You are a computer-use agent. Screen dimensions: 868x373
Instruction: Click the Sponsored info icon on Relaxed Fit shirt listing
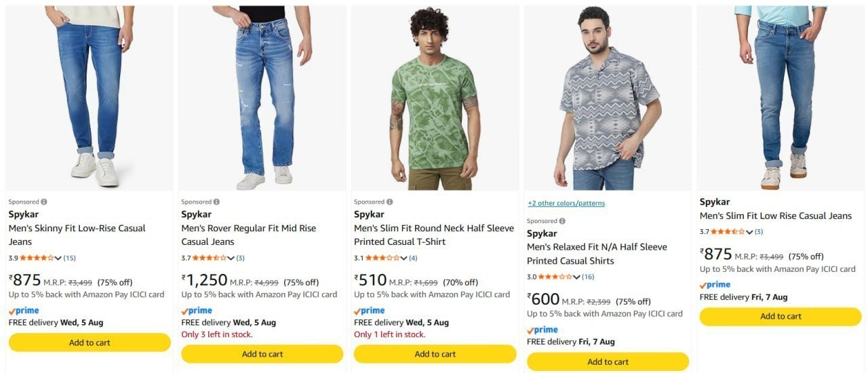(x=563, y=220)
